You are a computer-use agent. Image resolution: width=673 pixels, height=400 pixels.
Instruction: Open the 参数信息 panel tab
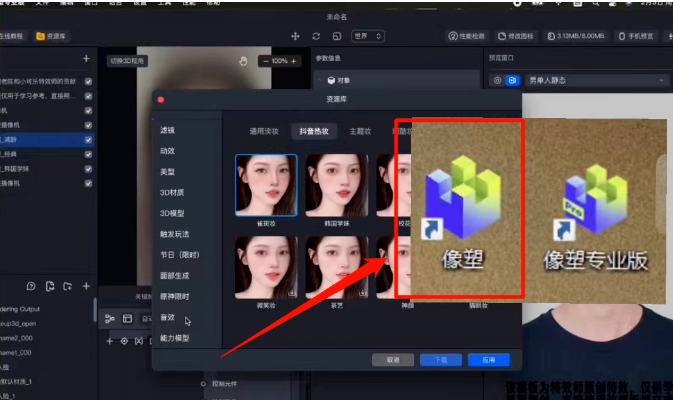click(x=328, y=58)
